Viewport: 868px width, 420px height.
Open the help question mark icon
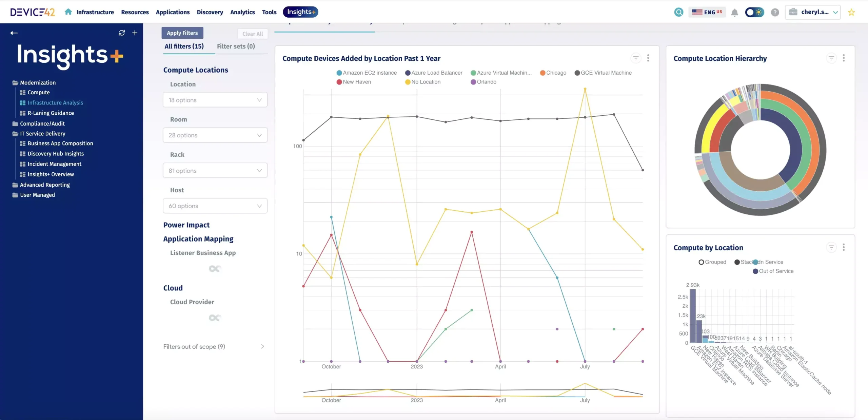click(x=775, y=13)
